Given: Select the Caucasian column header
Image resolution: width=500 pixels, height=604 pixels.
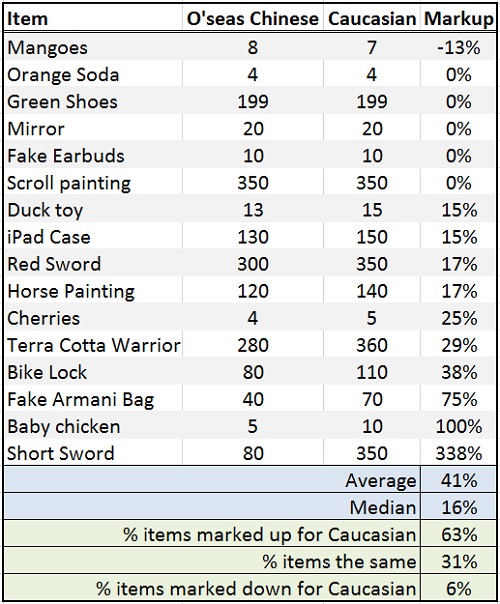Looking at the screenshot, I should tap(372, 18).
